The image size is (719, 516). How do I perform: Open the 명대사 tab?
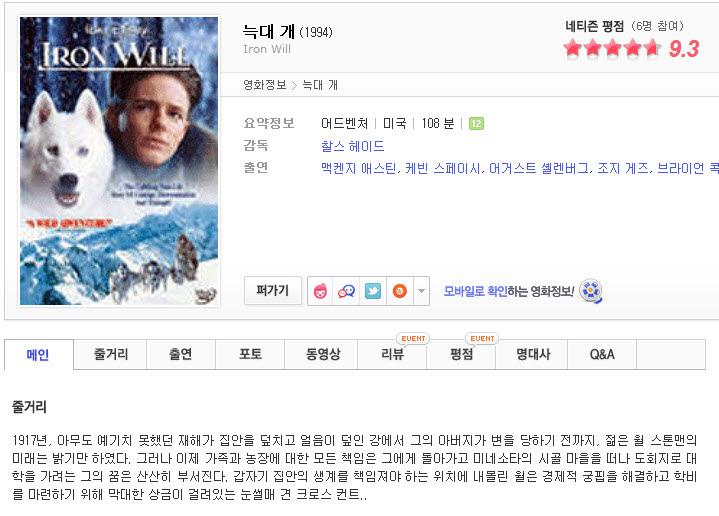click(x=533, y=354)
